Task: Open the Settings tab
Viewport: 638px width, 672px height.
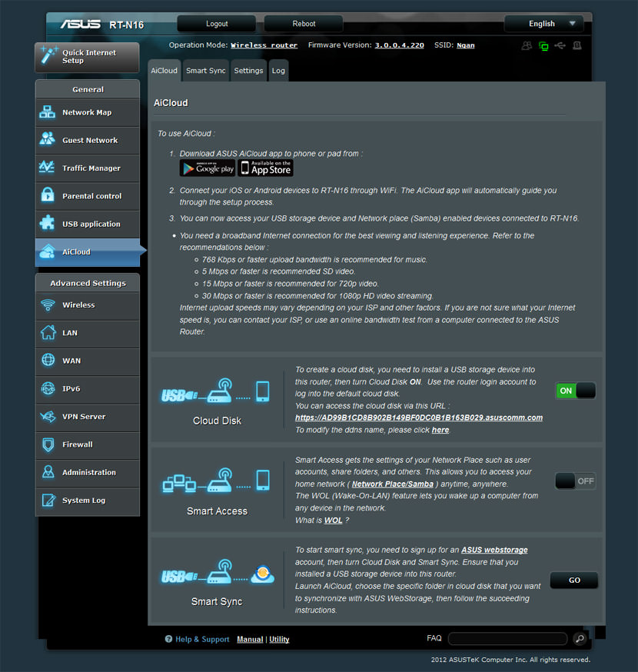Action: pos(248,71)
